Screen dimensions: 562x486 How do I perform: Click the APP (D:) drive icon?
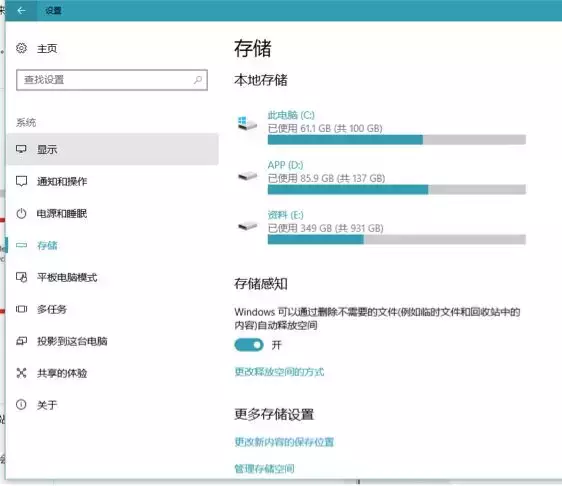248,176
